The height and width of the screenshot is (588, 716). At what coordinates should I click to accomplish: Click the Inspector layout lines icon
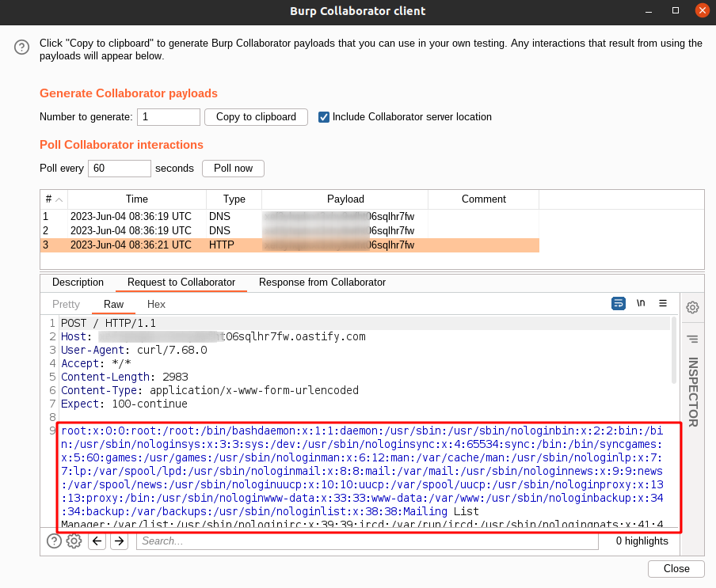pos(692,339)
